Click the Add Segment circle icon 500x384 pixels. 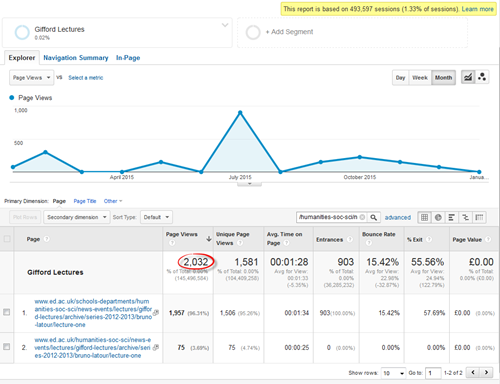tap(253, 32)
